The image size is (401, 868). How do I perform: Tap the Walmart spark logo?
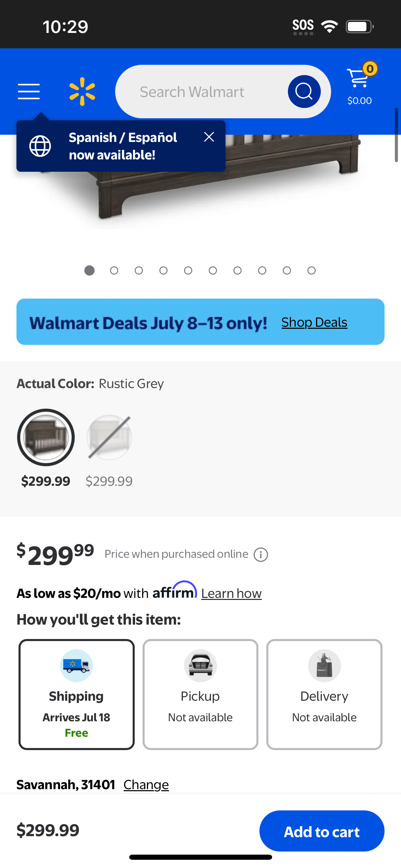pos(82,92)
